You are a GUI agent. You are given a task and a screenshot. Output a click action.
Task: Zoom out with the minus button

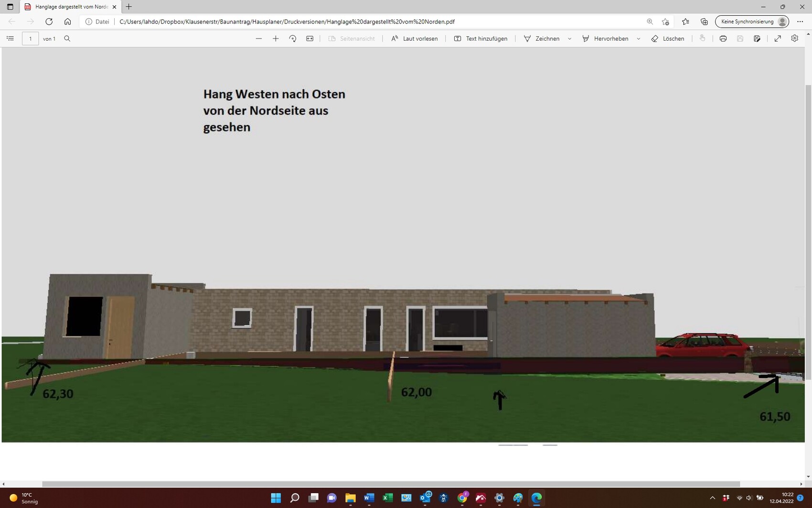pyautogui.click(x=259, y=39)
